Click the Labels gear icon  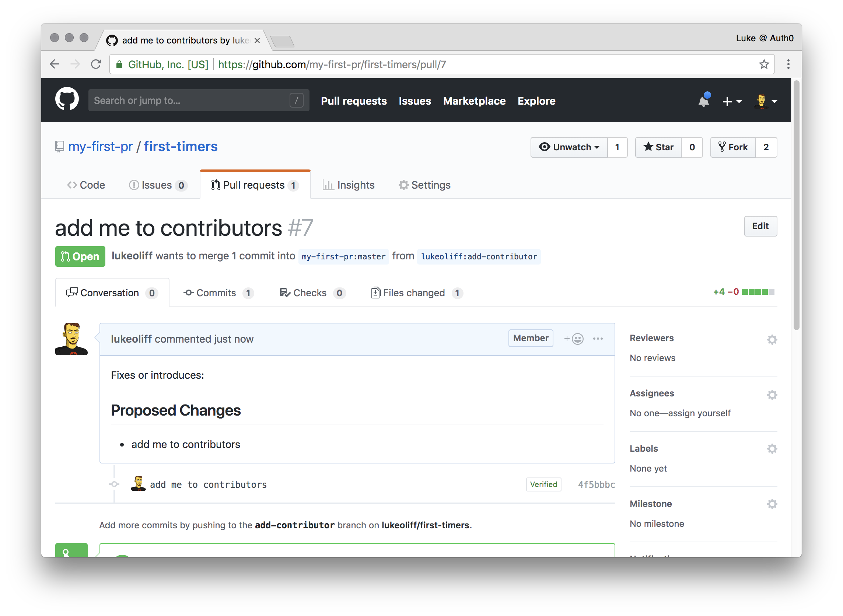click(772, 449)
